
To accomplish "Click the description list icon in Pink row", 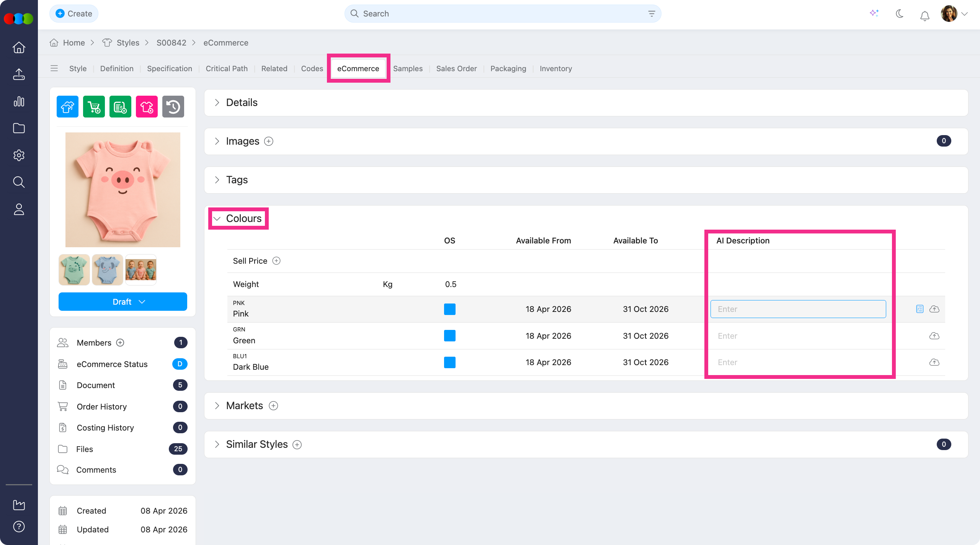I will tap(920, 309).
